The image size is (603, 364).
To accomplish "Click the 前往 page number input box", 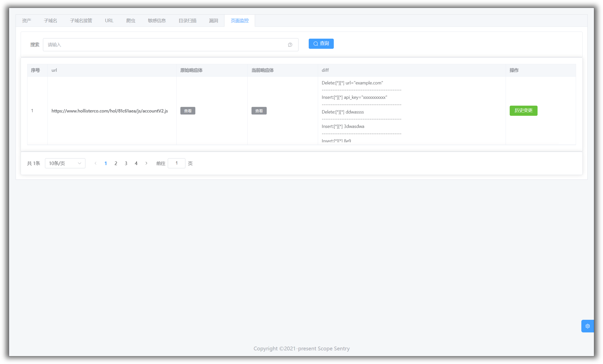I will click(176, 163).
